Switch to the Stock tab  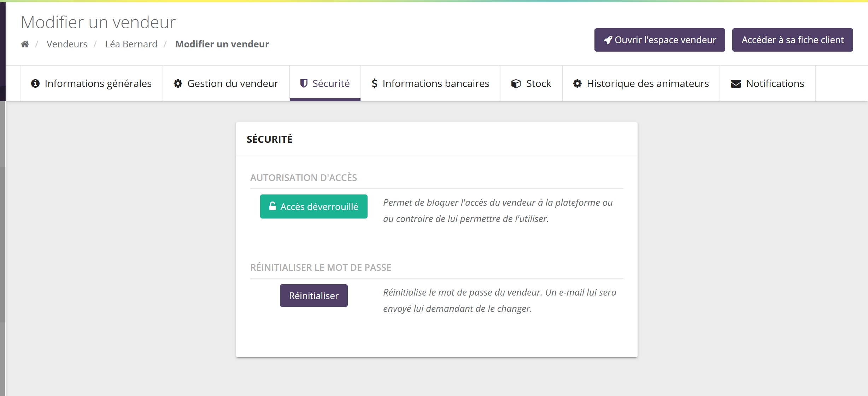tap(531, 83)
